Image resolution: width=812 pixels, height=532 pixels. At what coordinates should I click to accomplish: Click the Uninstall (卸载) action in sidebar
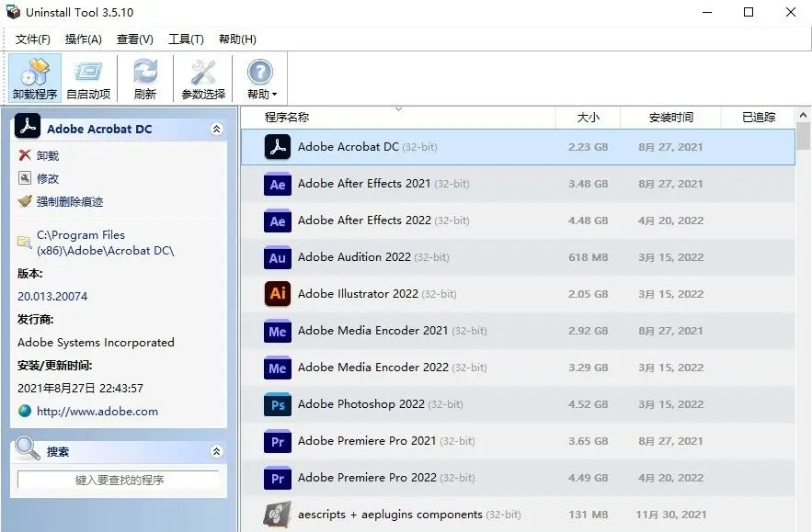tap(48, 156)
